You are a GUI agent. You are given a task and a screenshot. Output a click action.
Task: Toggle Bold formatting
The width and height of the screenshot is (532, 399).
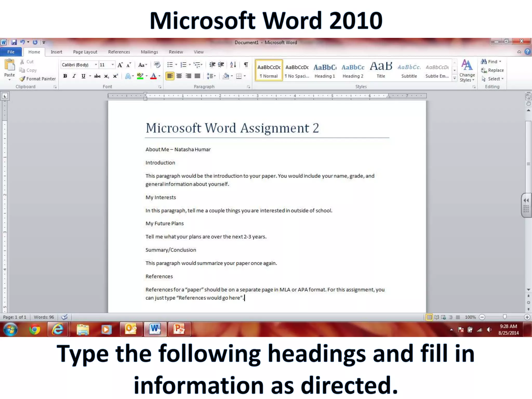[x=65, y=76]
